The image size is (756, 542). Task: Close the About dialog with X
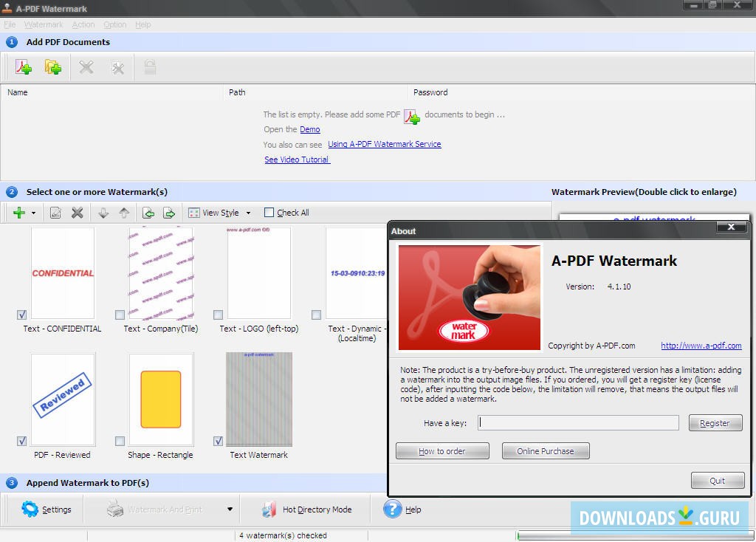coord(731,227)
